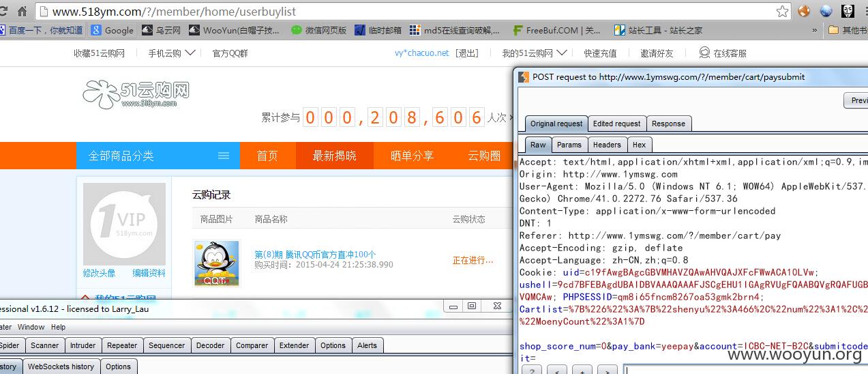Click the Anonymous mask extension icon
This screenshot has width=868, height=374.
(848, 11)
